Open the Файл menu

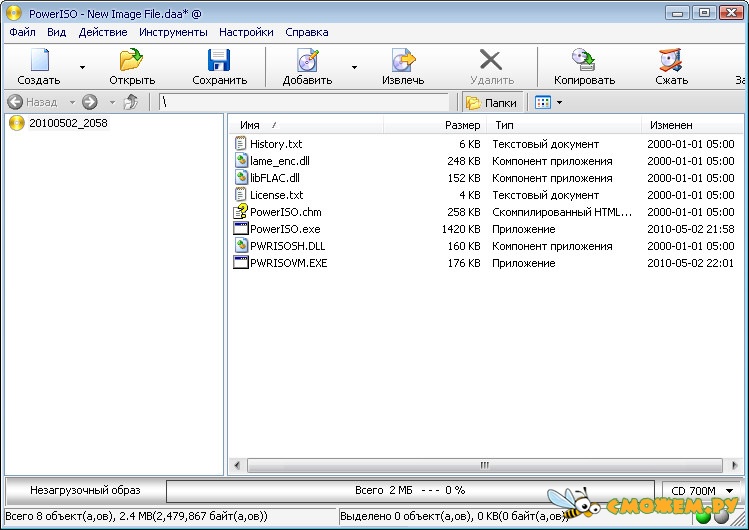click(22, 32)
